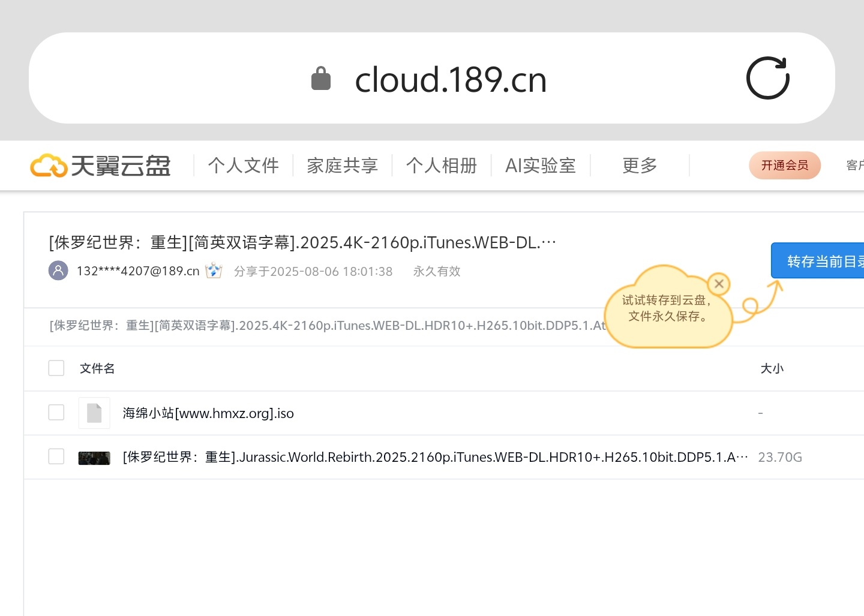Tap the lock icon beside the URL
The width and height of the screenshot is (864, 616).
(321, 79)
